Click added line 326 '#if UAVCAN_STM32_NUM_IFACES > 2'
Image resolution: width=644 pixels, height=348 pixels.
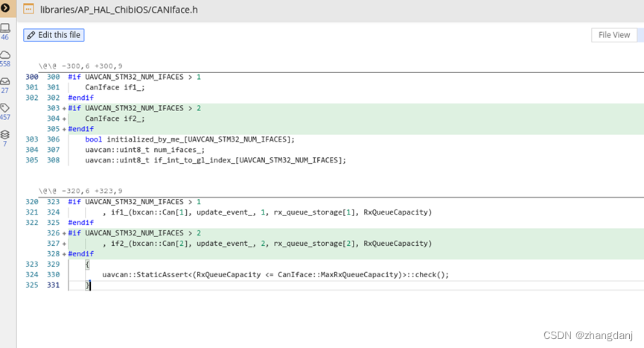[x=135, y=233]
